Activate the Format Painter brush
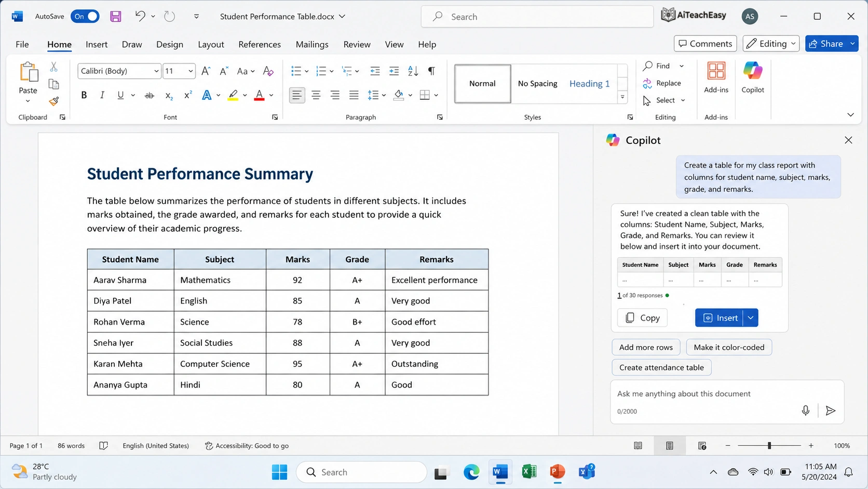This screenshot has width=868, height=489. [x=53, y=101]
